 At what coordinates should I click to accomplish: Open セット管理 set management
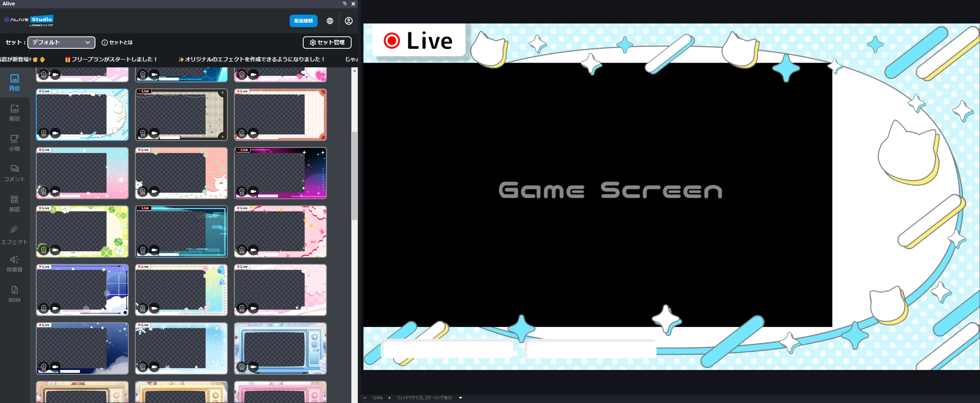click(x=327, y=42)
